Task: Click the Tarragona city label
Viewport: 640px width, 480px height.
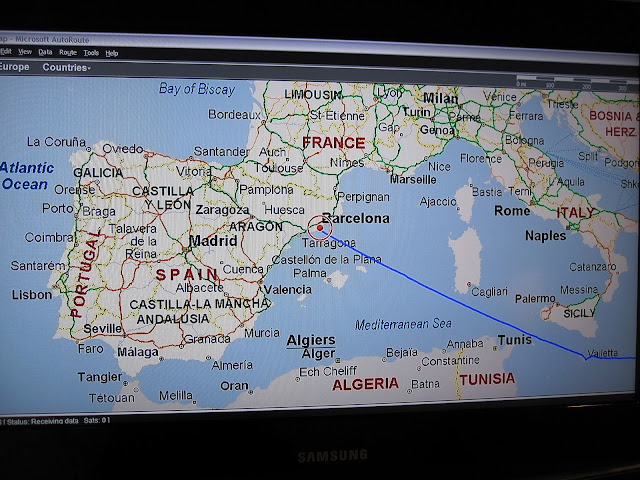Action: (x=329, y=243)
